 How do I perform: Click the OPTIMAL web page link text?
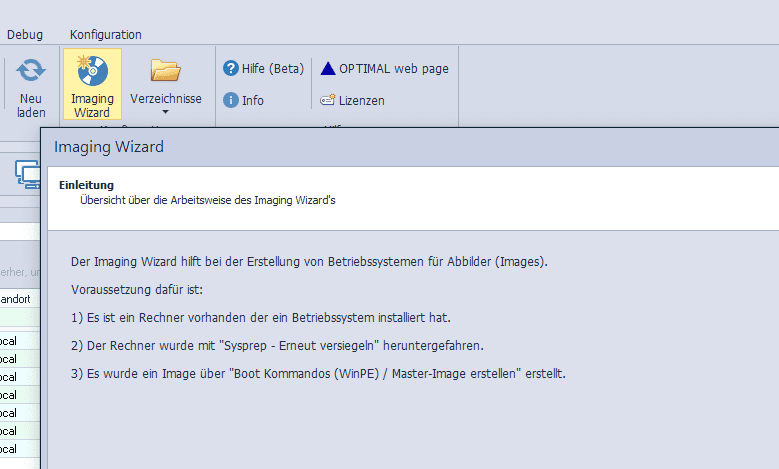[393, 69]
